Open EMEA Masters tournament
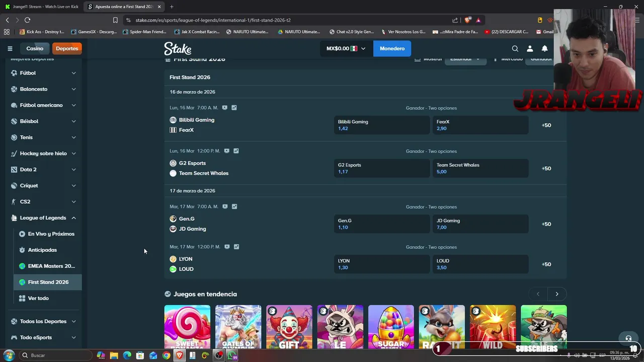Image resolution: width=644 pixels, height=362 pixels. 47,266
